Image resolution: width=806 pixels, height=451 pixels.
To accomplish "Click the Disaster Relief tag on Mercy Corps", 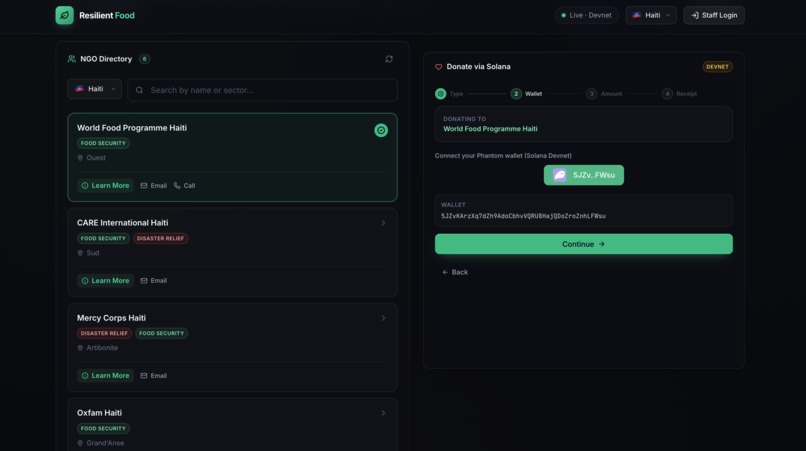I will point(104,333).
